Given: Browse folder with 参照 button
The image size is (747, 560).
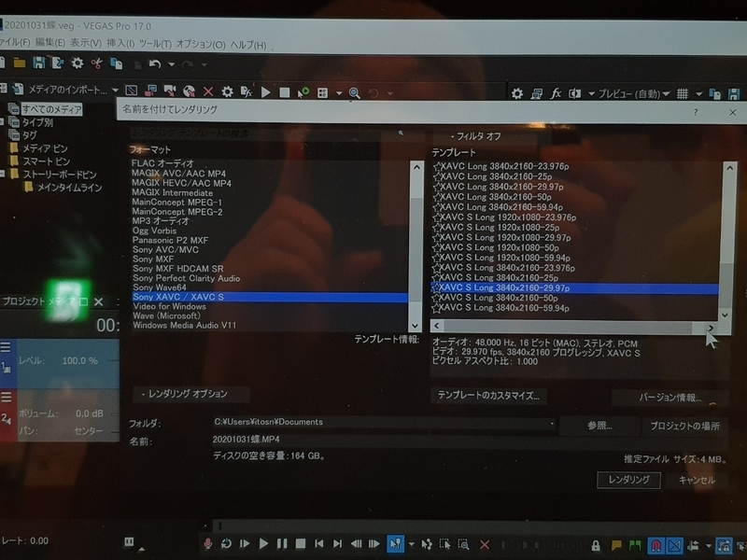Looking at the screenshot, I should [599, 426].
